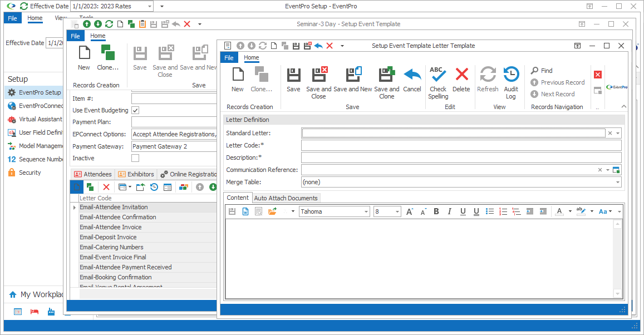Click in the Letter Code input field
Image resolution: width=644 pixels, height=335 pixels.
coord(461,145)
